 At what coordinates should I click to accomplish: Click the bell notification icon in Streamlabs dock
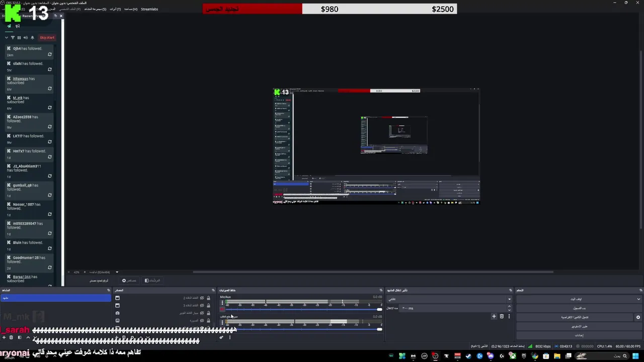click(x=33, y=38)
